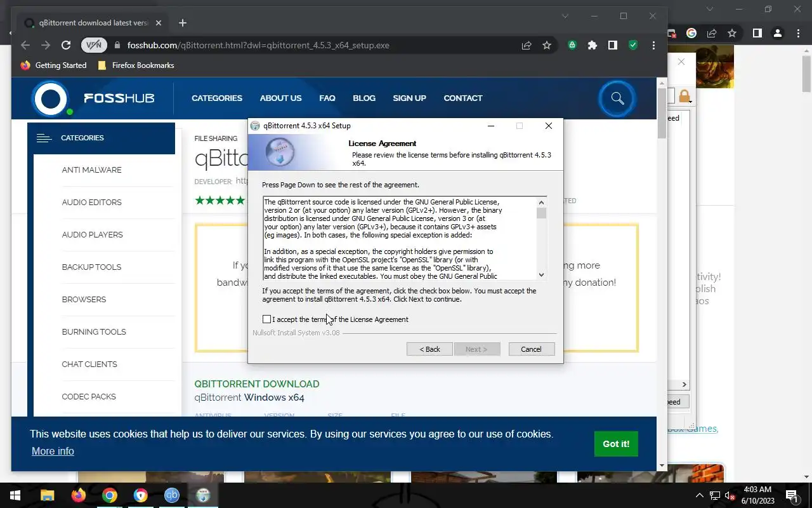This screenshot has width=812, height=508.
Task: Open Getting Started bookmark
Action: (x=54, y=65)
